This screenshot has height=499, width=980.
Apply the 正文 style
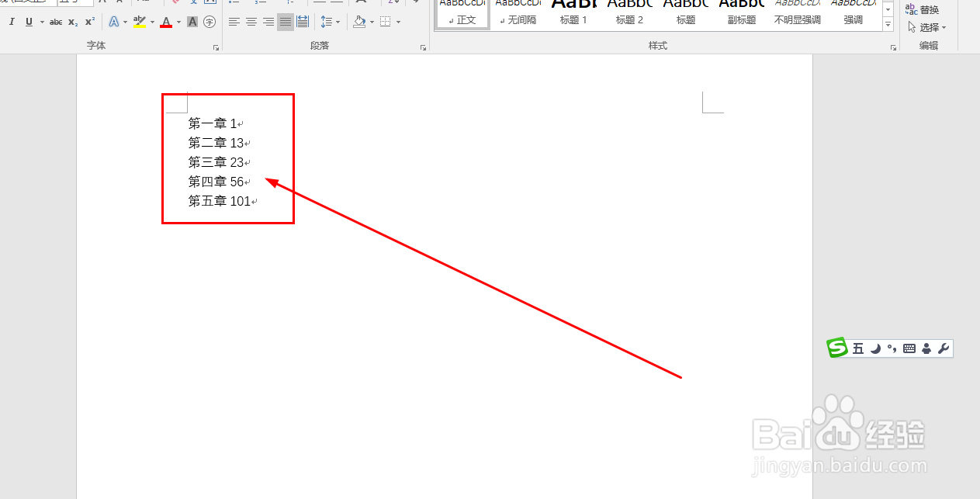click(462, 14)
